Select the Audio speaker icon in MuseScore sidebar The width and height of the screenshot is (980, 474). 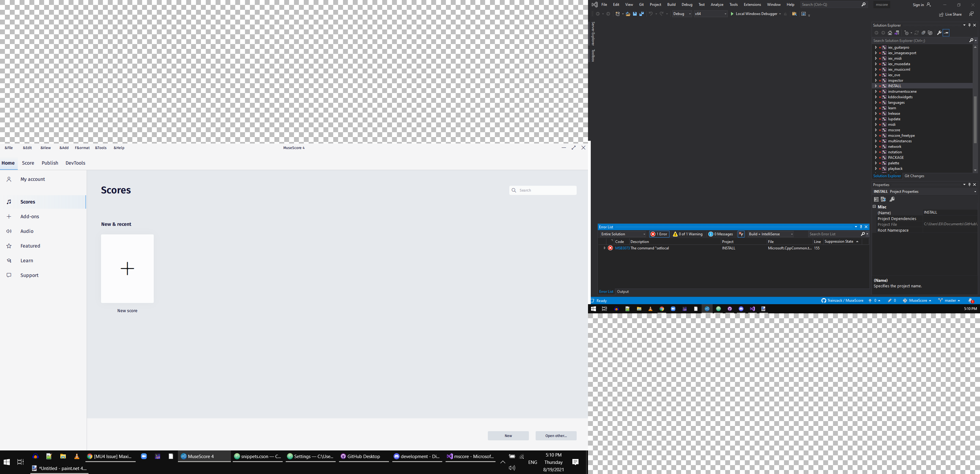pyautogui.click(x=9, y=231)
